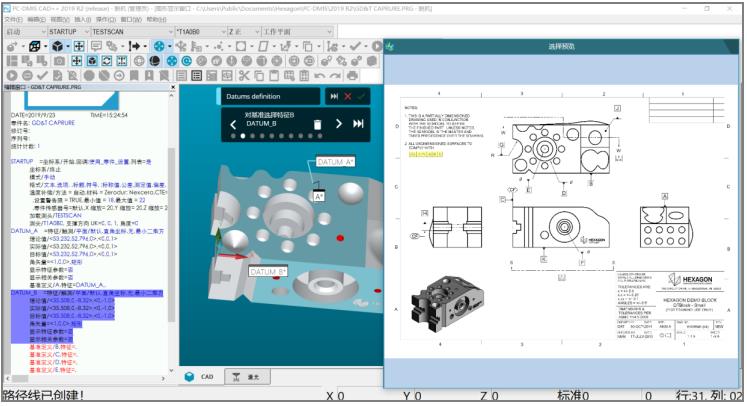Image resolution: width=747 pixels, height=407 pixels.
Task: Open the 文件 (File) menu
Action: click(x=12, y=19)
